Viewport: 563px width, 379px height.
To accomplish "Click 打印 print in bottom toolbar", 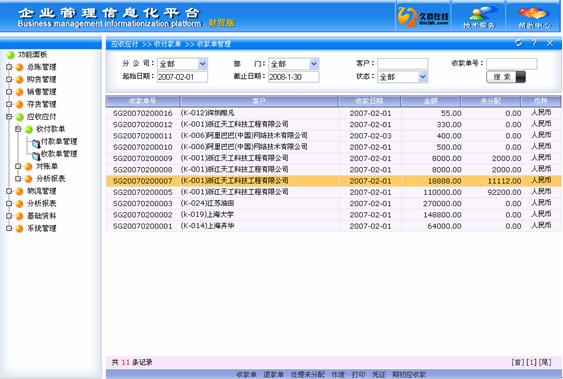I will [x=358, y=375].
